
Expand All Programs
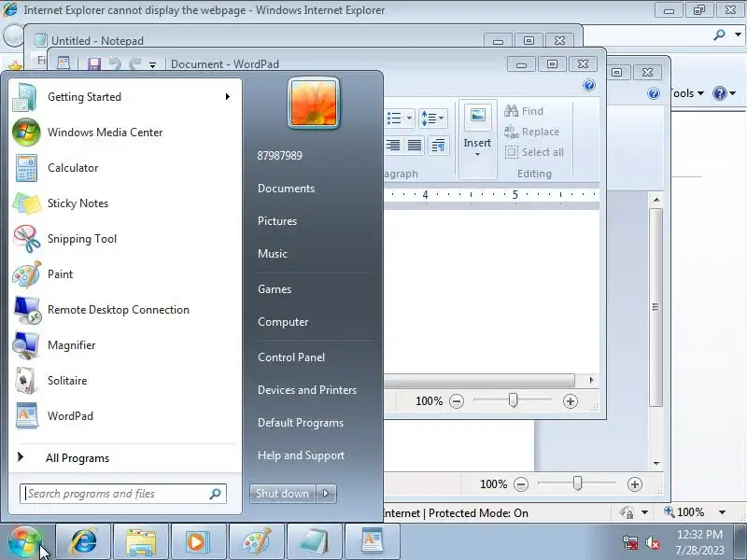click(x=124, y=458)
